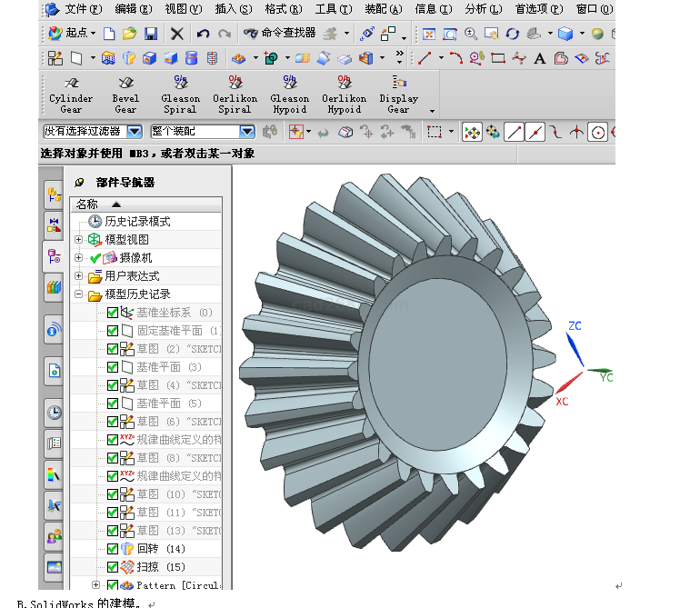Expand the 模型视图 tree node
This screenshot has width=700, height=608.
[x=79, y=240]
